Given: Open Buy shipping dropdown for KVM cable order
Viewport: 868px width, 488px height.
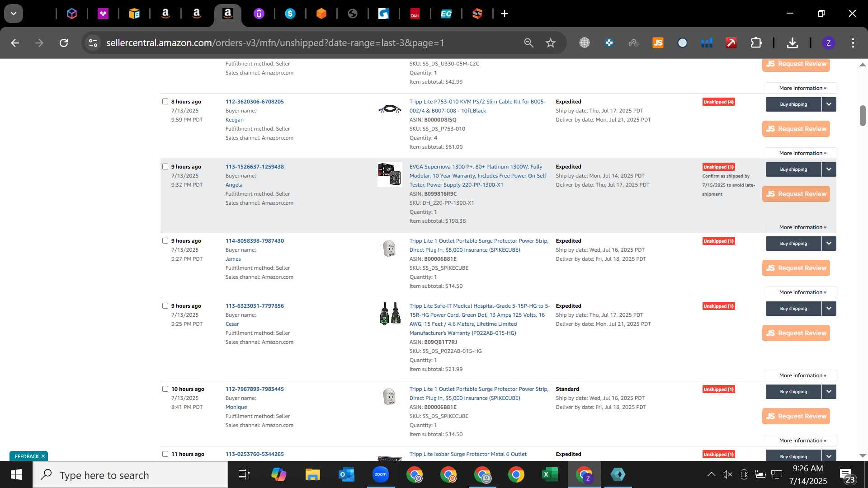Looking at the screenshot, I should 829,104.
